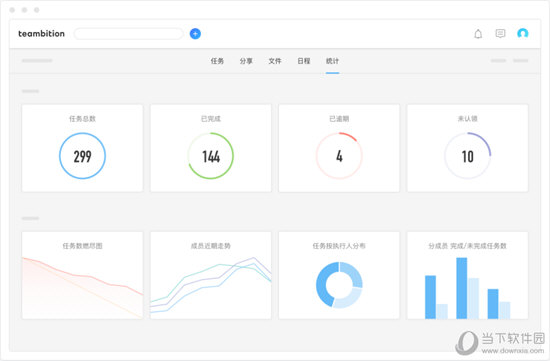Click the search input field
The image size is (550, 361).
click(x=128, y=34)
